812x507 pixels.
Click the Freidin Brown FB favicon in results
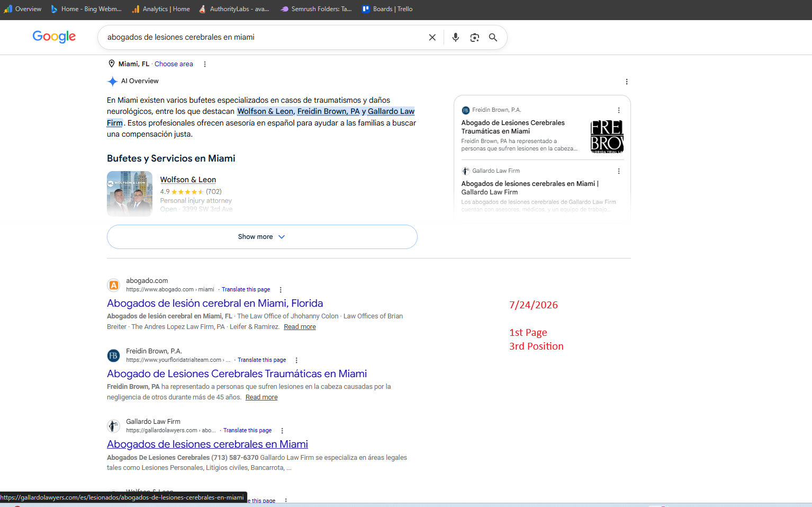[x=114, y=355]
